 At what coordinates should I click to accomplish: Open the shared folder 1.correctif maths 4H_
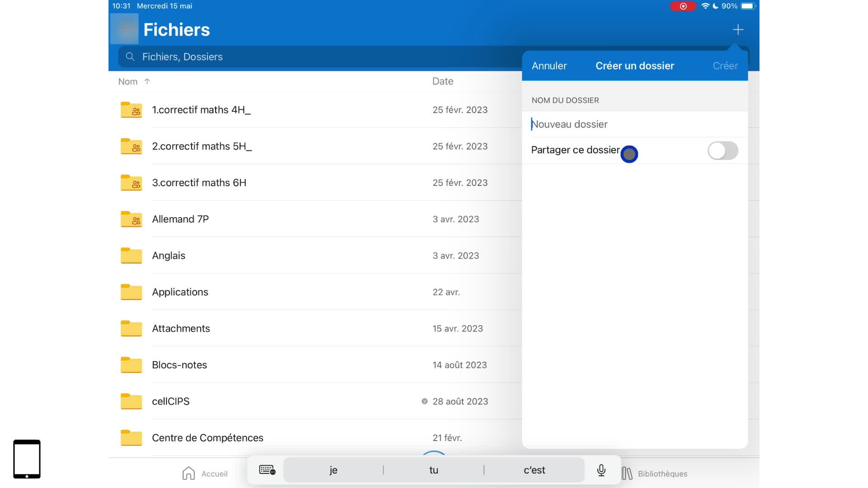pos(201,110)
